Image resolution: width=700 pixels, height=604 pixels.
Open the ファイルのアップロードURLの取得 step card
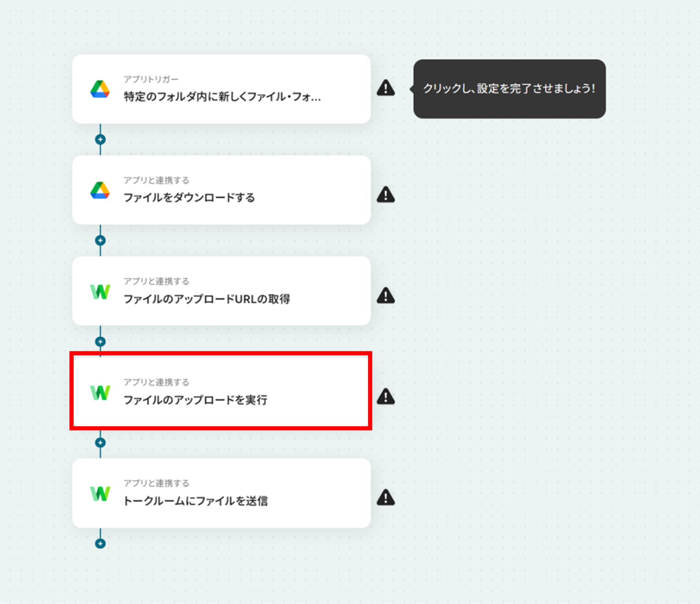point(221,291)
